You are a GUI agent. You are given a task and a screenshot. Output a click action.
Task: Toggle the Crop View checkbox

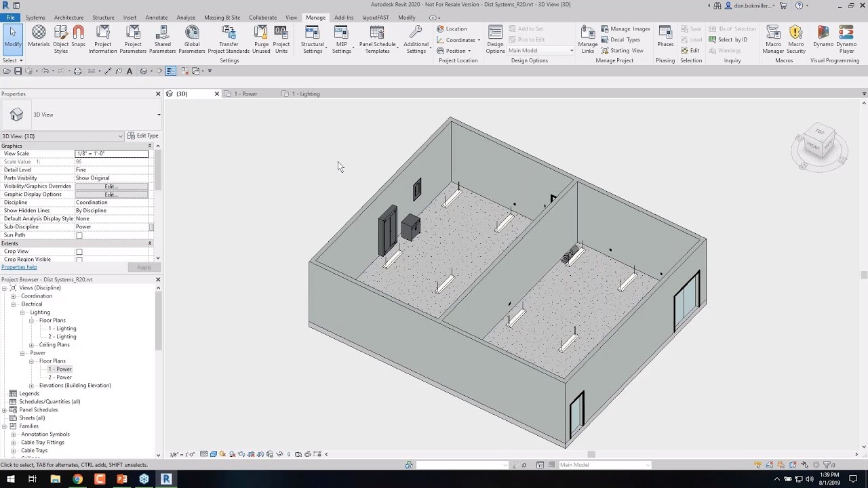pyautogui.click(x=79, y=252)
